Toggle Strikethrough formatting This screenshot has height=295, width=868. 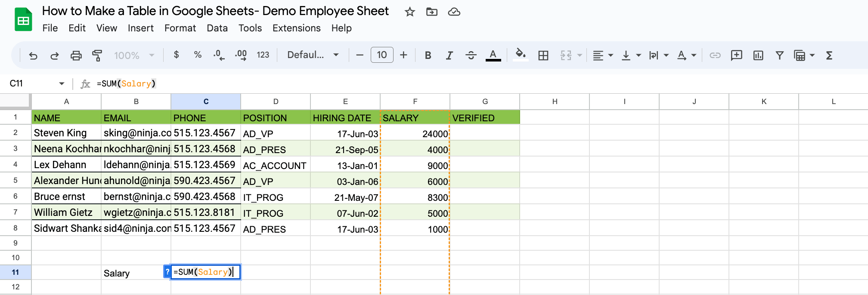coord(471,55)
